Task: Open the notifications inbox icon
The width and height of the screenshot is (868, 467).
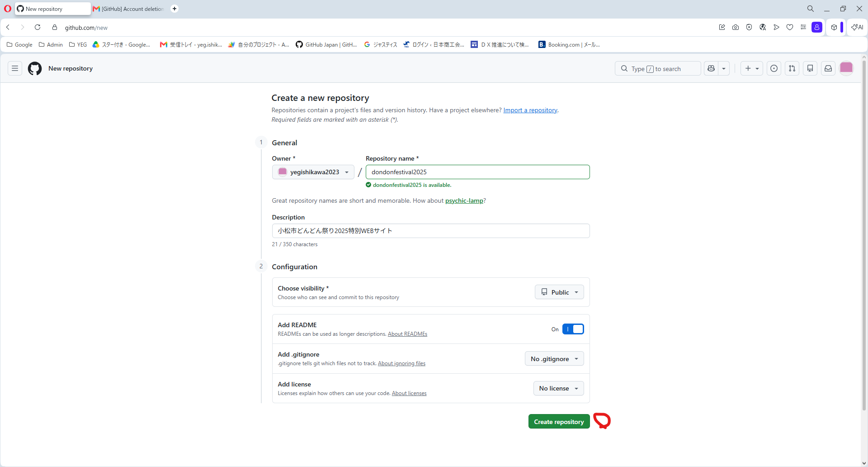Action: point(828,68)
